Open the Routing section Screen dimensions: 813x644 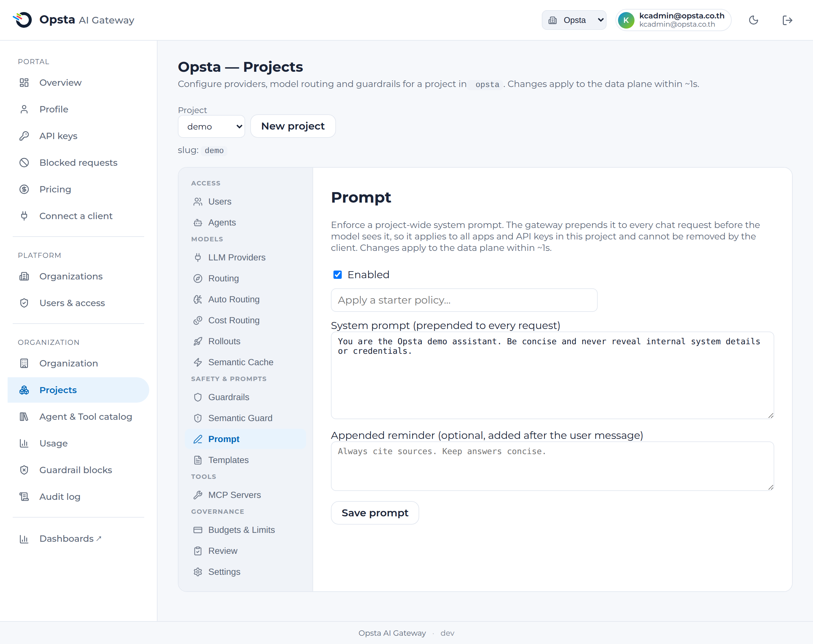[245, 278]
